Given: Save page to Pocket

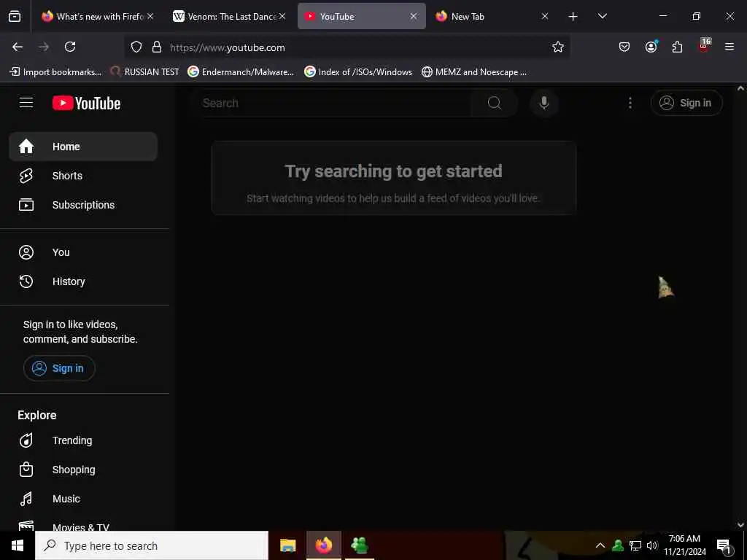Looking at the screenshot, I should [x=624, y=47].
